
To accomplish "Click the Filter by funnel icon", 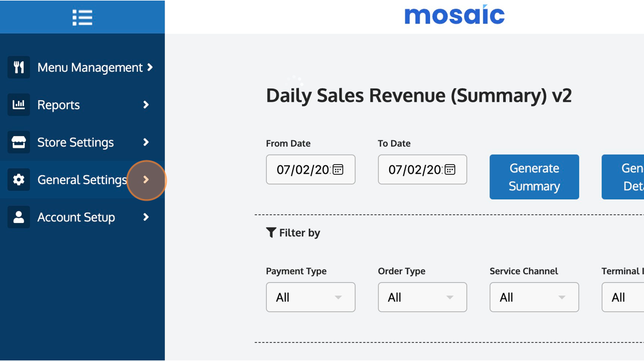I will click(x=271, y=232).
